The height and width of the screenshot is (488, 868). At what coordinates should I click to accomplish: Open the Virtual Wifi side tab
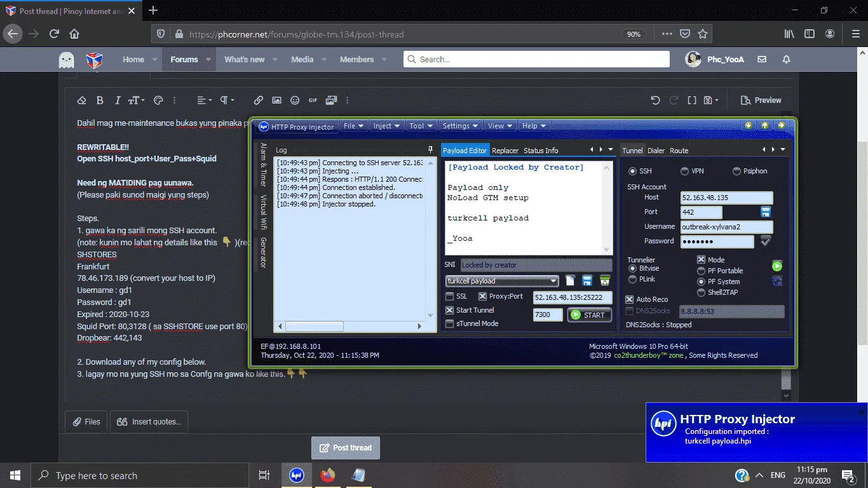[x=263, y=212]
